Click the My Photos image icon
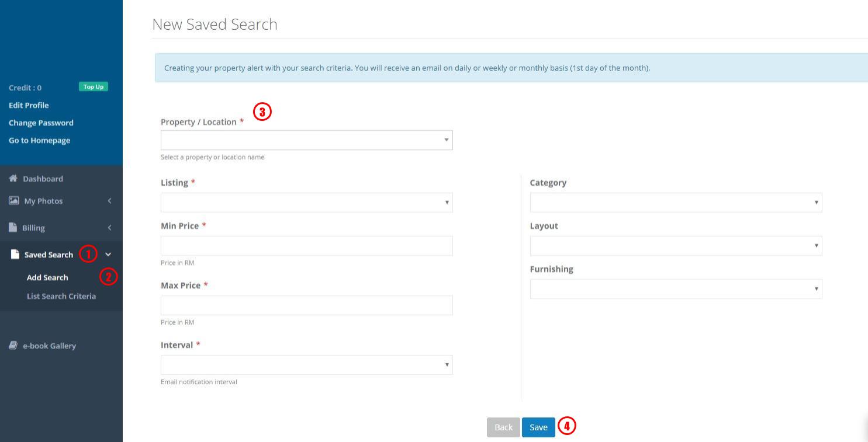Image resolution: width=868 pixels, height=442 pixels. (13, 201)
